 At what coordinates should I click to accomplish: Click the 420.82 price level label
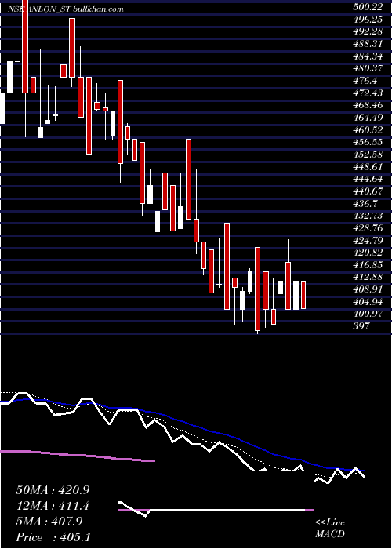pyautogui.click(x=368, y=253)
